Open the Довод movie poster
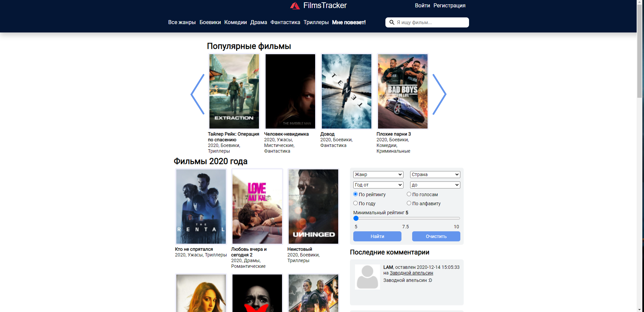The image size is (644, 312). [x=346, y=91]
